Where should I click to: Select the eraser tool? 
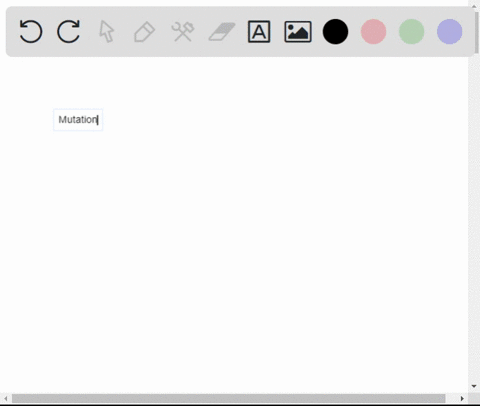tap(222, 32)
